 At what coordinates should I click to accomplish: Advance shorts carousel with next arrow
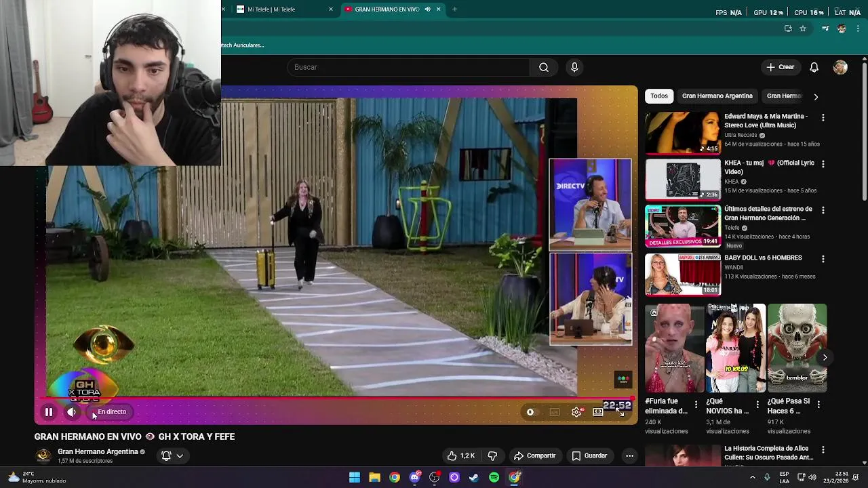coord(825,357)
